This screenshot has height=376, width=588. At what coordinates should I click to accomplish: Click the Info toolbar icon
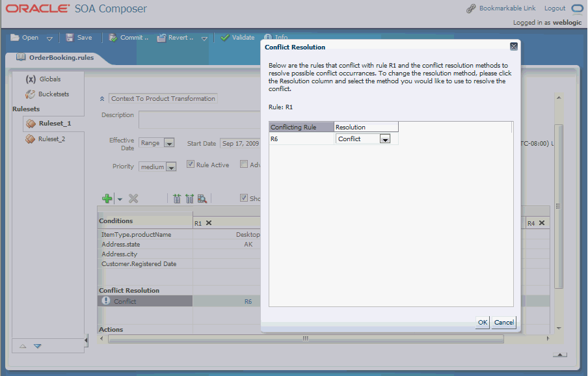[268, 36]
